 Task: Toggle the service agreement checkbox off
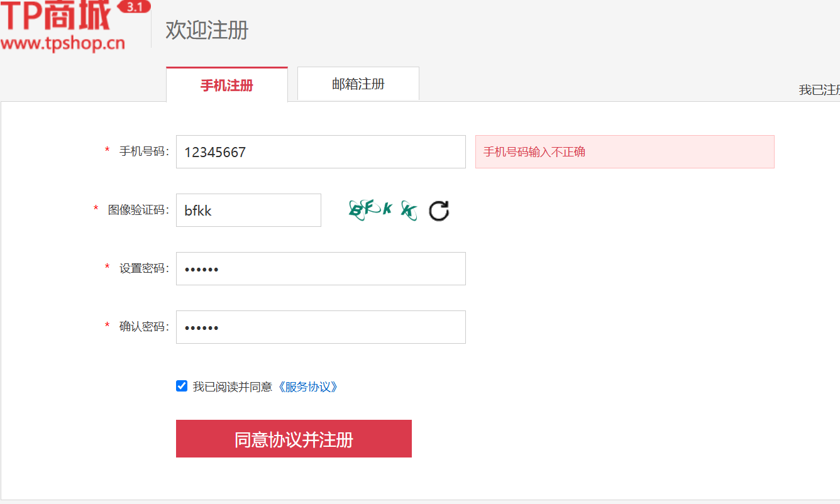coord(181,385)
